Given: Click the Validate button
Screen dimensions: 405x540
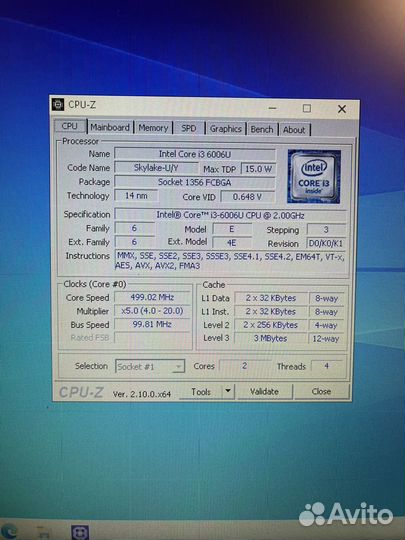Looking at the screenshot, I should click(264, 392).
